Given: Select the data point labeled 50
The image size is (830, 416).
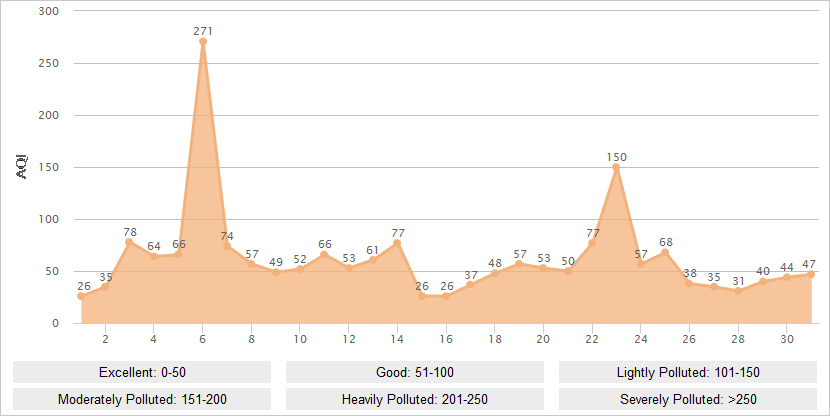Looking at the screenshot, I should pos(567,271).
